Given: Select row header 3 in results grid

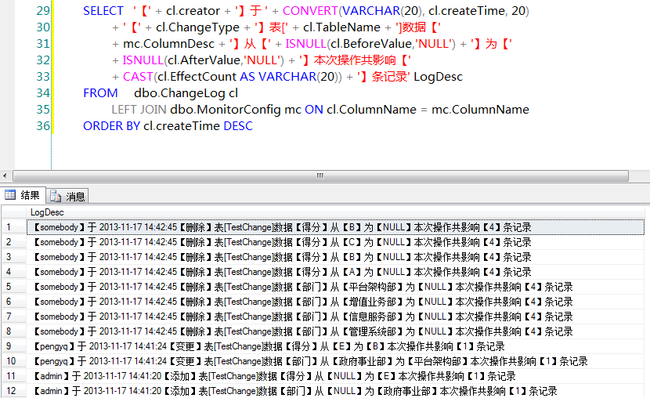Looking at the screenshot, I should click(14, 257).
